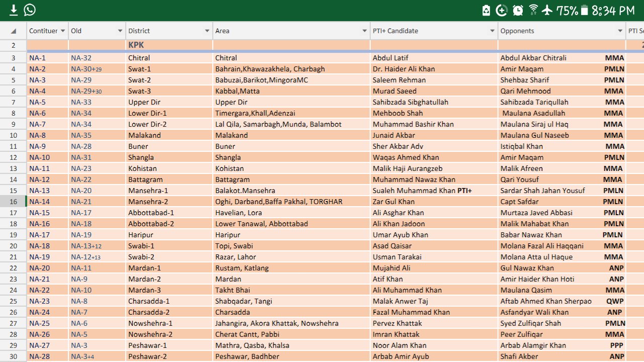Expand the District column filter arrow
644x362 pixels.
point(207,31)
